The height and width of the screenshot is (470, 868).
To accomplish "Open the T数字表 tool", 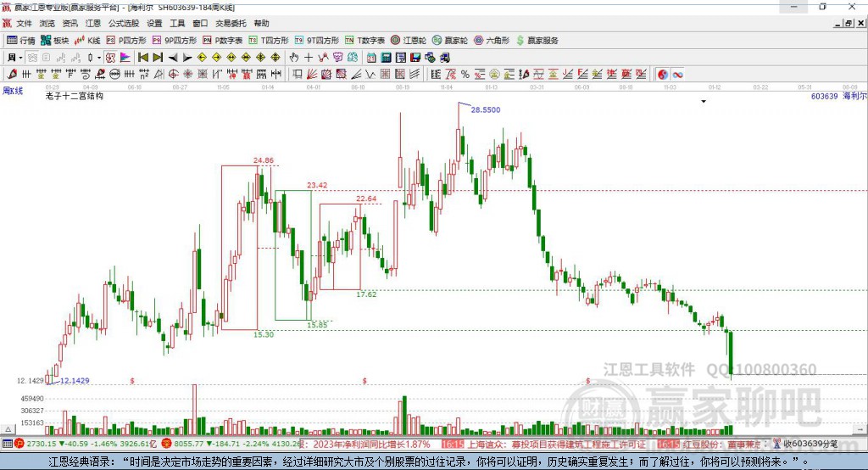I will (364, 41).
